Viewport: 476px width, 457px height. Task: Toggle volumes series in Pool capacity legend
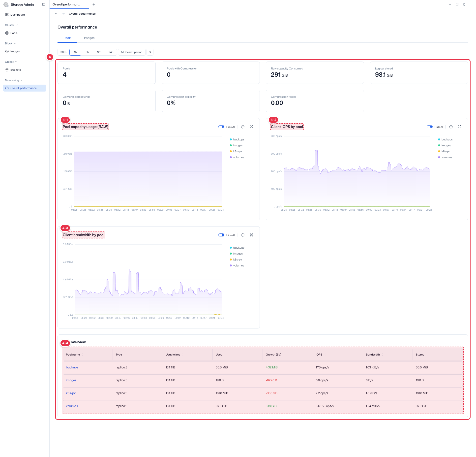tap(237, 157)
